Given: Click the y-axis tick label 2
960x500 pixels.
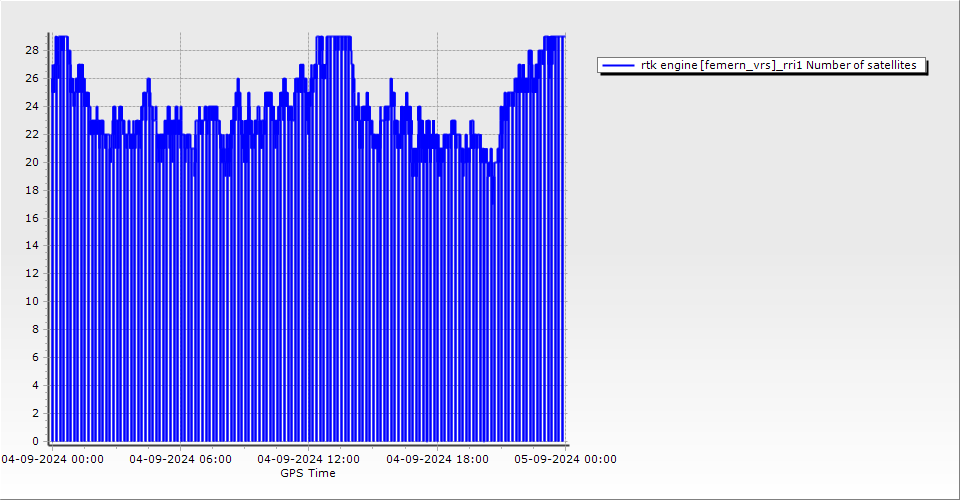Looking at the screenshot, I should [x=35, y=413].
